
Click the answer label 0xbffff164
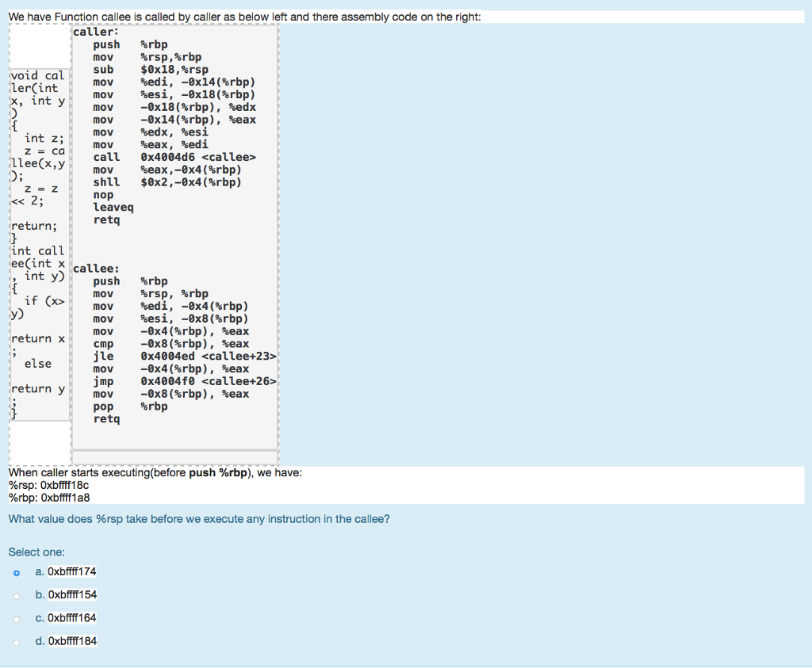(69, 617)
